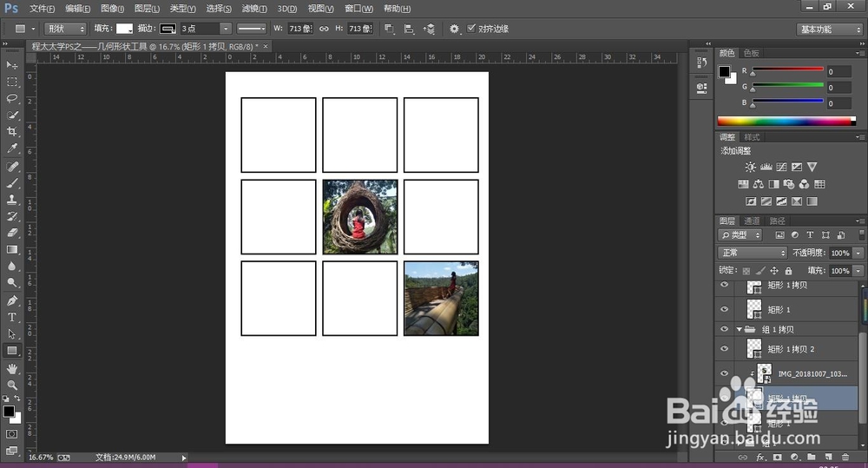868x468 pixels.
Task: Add a Brightness/Contrast adjustment
Action: (x=750, y=167)
